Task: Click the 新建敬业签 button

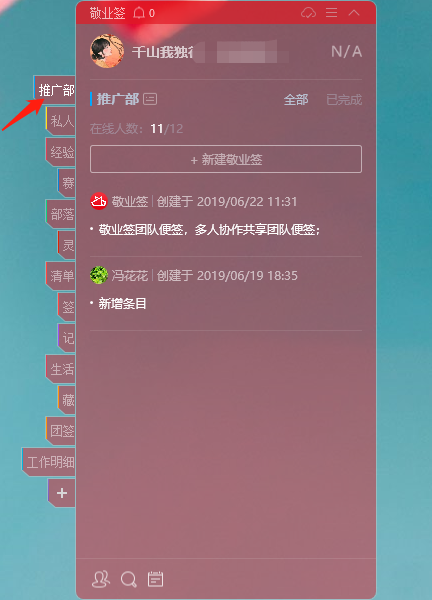Action: pyautogui.click(x=226, y=159)
